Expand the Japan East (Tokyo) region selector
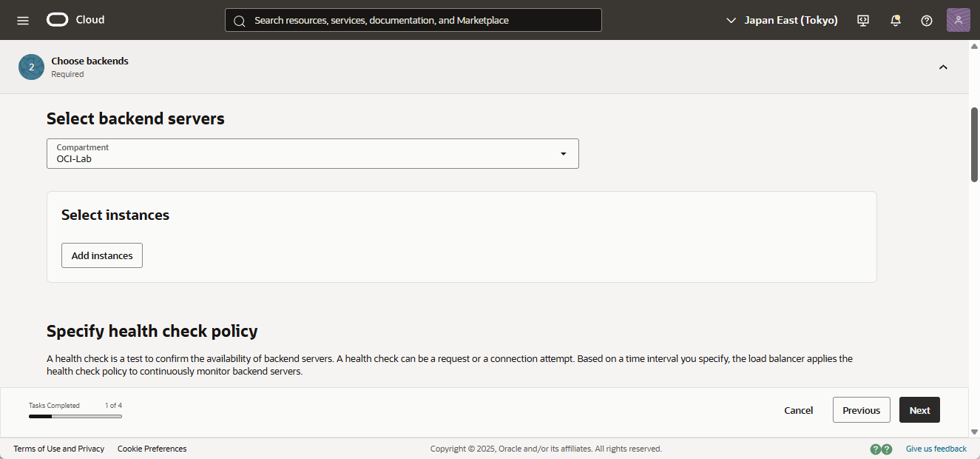The image size is (980, 459). pos(783,21)
